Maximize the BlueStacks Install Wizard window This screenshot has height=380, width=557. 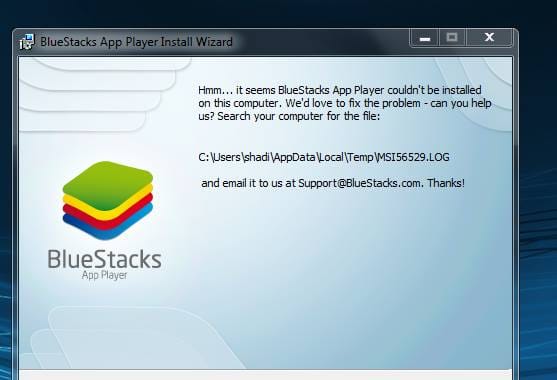[x=452, y=38]
